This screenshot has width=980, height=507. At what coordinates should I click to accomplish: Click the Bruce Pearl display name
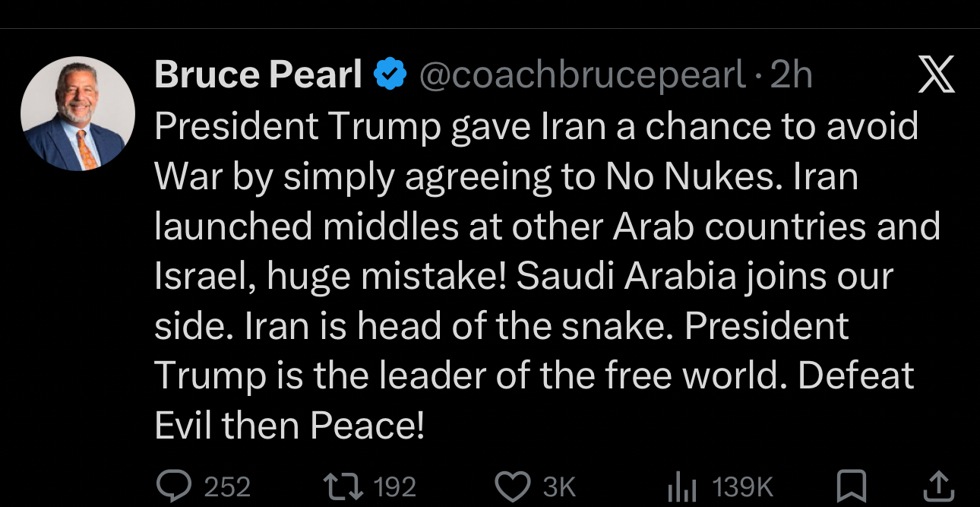tap(258, 75)
